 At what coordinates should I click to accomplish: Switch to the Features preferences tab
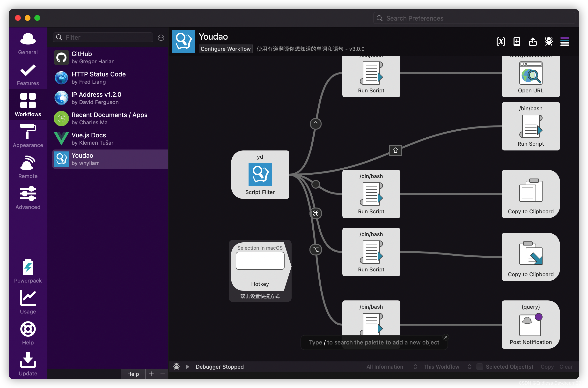click(x=28, y=74)
